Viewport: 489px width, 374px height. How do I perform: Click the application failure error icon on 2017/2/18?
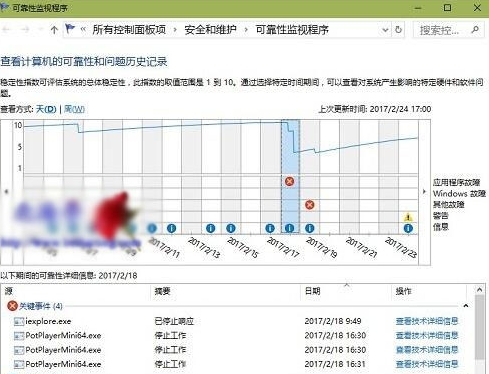coord(290,181)
